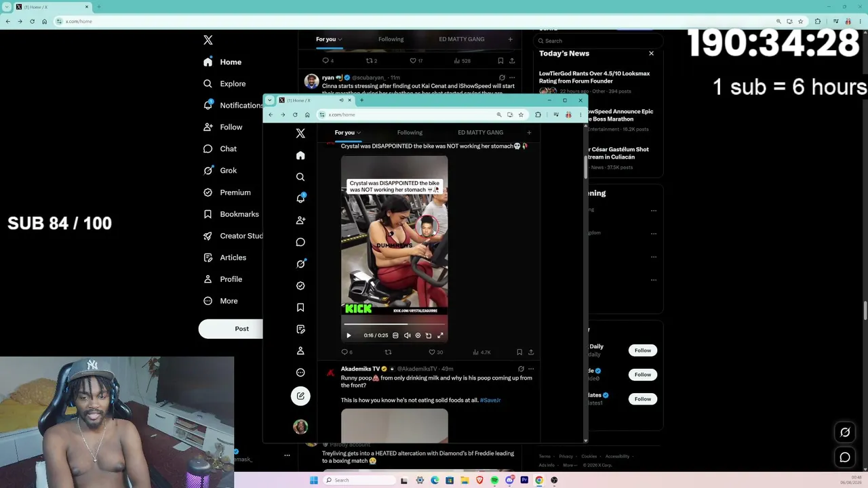
Task: Open Premiere Pro from the taskbar
Action: [524, 480]
